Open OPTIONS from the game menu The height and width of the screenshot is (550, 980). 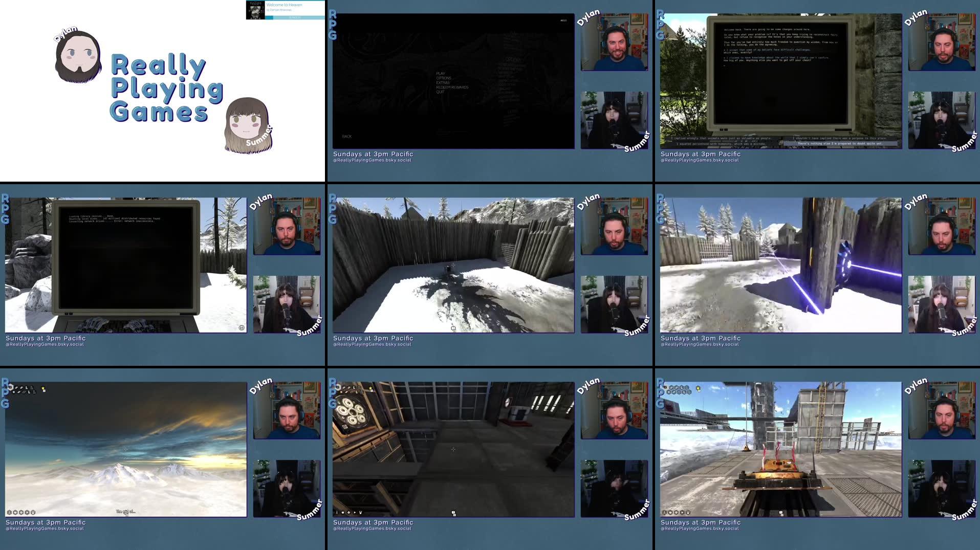click(x=443, y=78)
